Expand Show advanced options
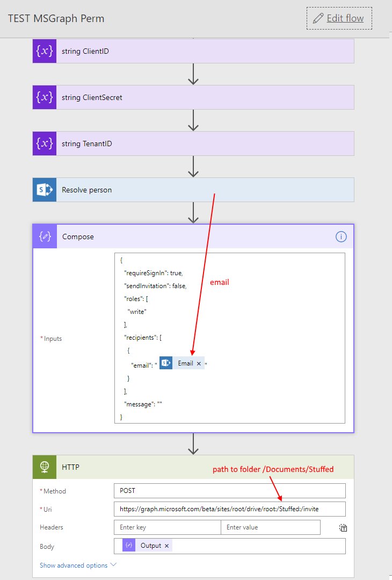The width and height of the screenshot is (392, 580). coord(78,565)
